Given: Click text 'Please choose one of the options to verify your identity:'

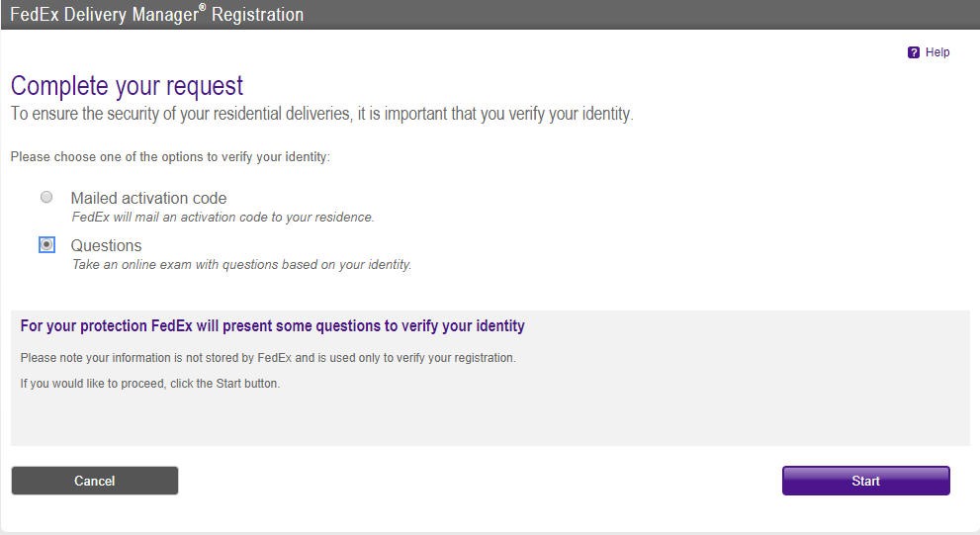Looking at the screenshot, I should point(170,157).
